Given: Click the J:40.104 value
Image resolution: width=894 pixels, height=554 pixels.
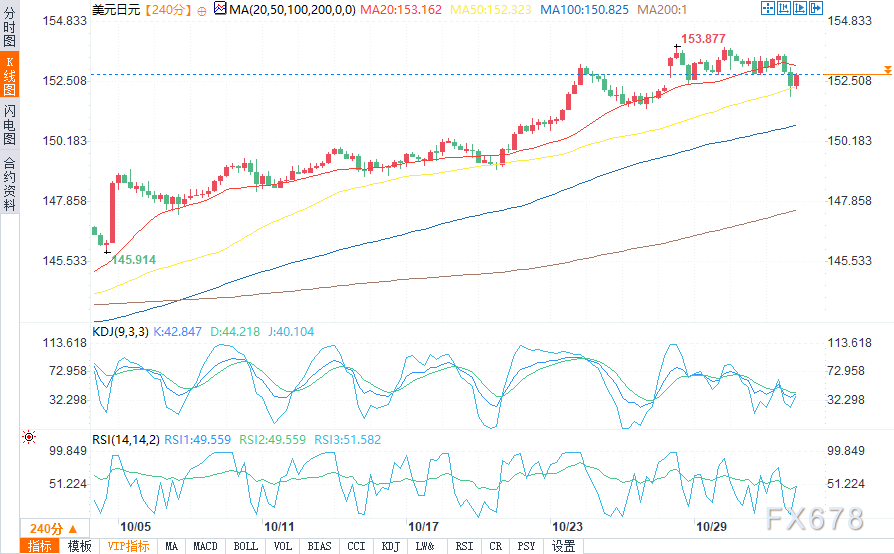Looking at the screenshot, I should (291, 332).
